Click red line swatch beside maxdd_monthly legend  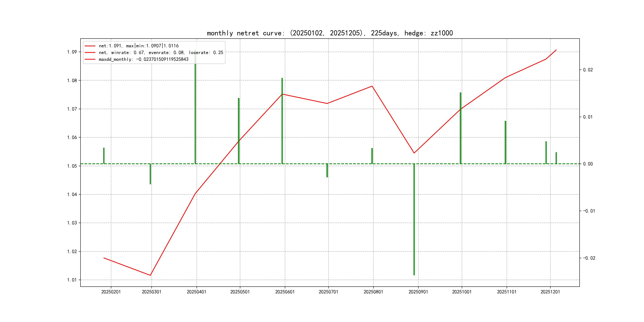pos(90,59)
